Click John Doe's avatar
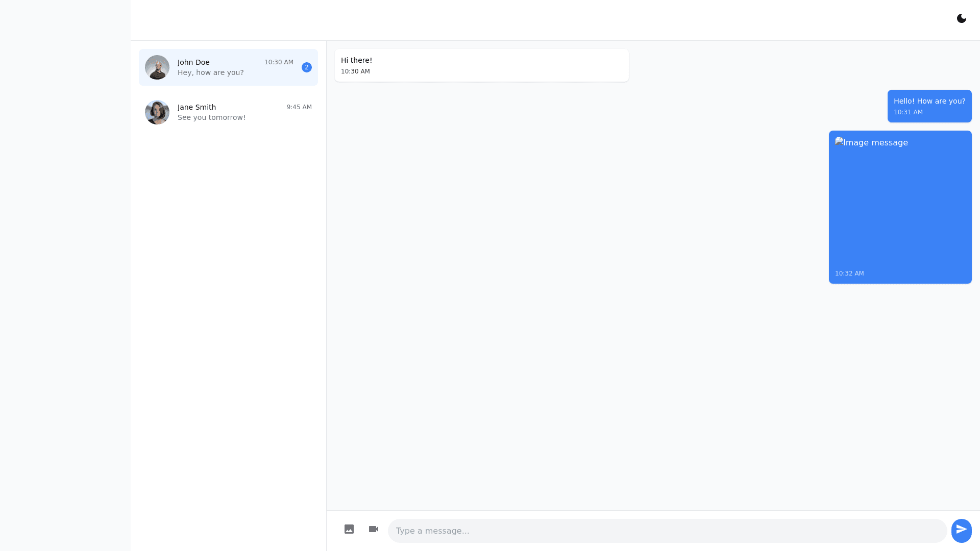 (157, 67)
